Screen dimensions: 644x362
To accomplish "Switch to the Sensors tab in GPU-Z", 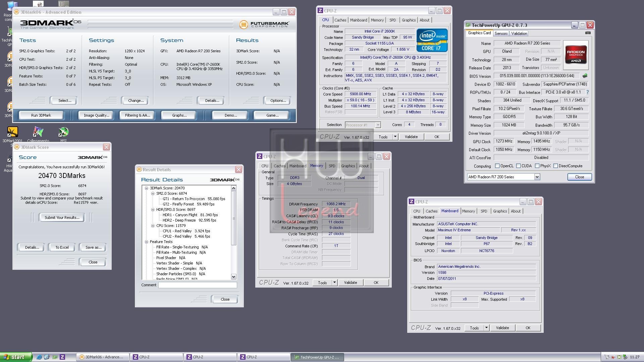I will (x=501, y=34).
